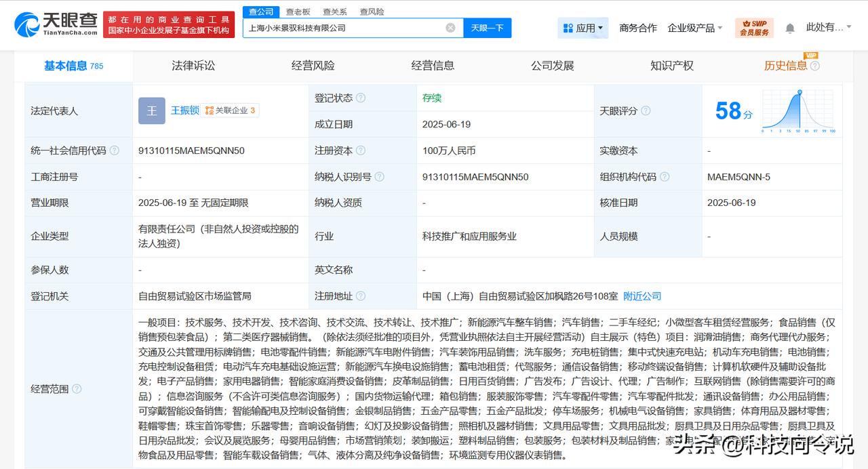This screenshot has height=469, width=868.
Task: Click the score value 58分
Action: click(x=734, y=110)
